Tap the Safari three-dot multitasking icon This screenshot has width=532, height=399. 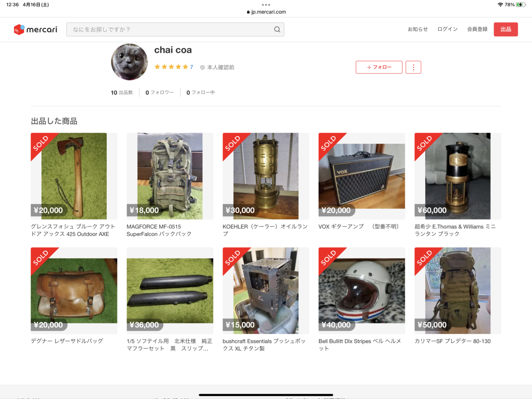[x=266, y=4]
